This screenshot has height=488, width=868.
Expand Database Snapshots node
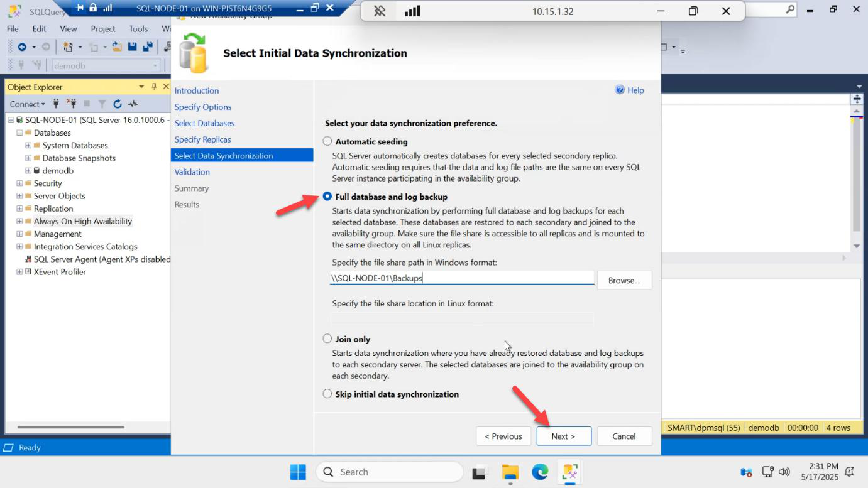tap(28, 158)
